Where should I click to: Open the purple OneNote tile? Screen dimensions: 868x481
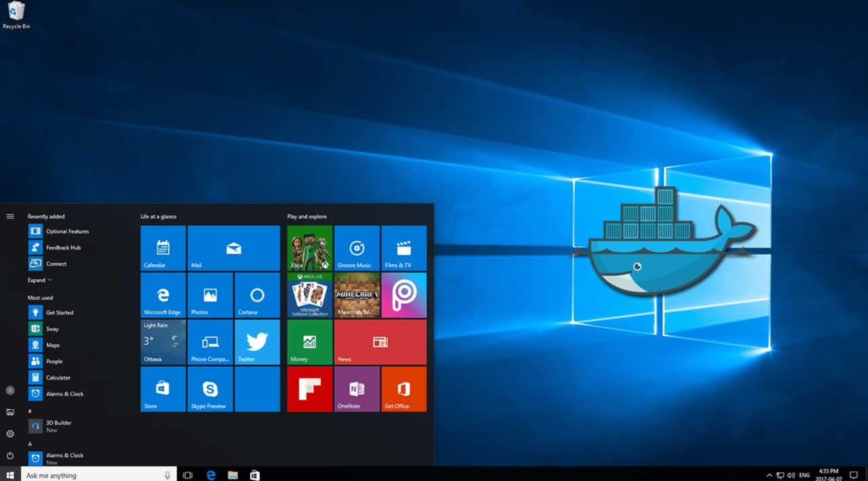pyautogui.click(x=357, y=389)
